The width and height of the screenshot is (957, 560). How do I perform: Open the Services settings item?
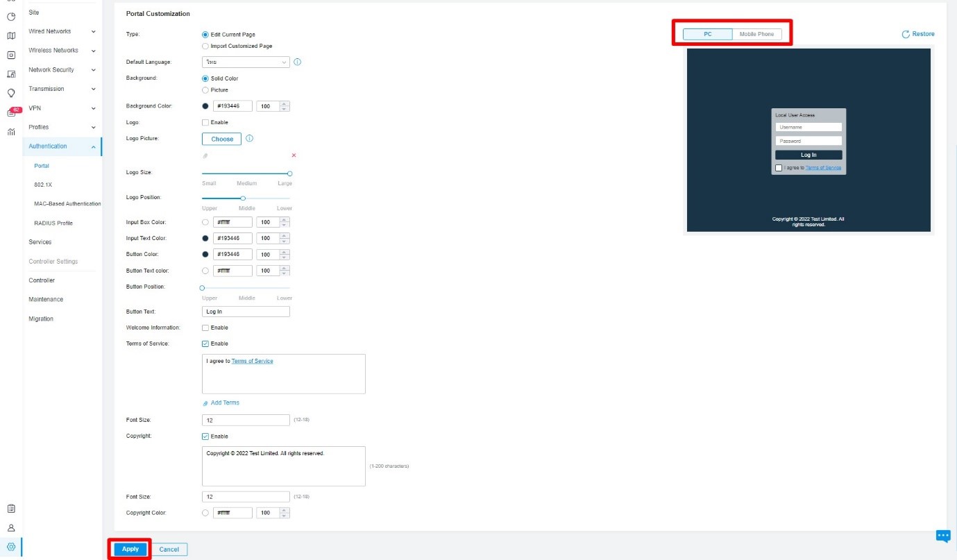[40, 242]
